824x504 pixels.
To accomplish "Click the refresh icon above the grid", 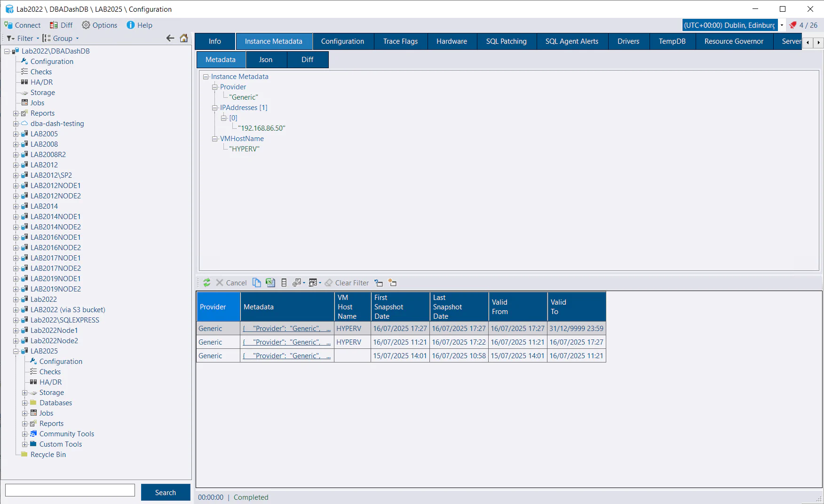I will pos(207,283).
